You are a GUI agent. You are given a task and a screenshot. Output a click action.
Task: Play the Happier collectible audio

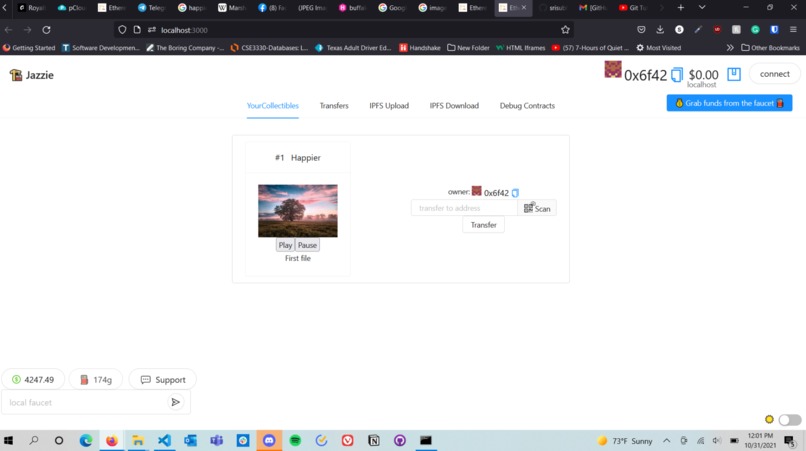click(285, 245)
